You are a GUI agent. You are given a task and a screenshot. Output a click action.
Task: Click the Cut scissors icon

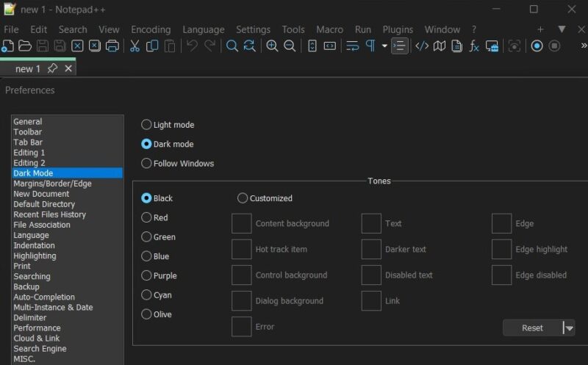click(135, 46)
